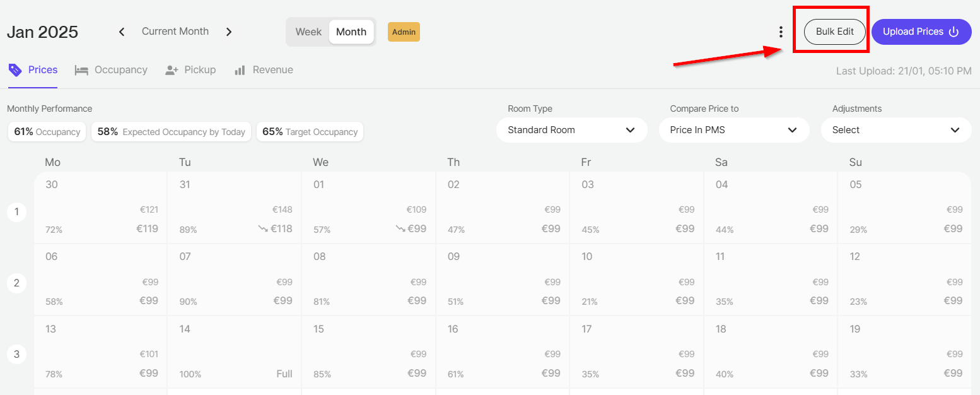This screenshot has width=980, height=395.
Task: Click the next month arrow
Action: pyautogui.click(x=229, y=32)
